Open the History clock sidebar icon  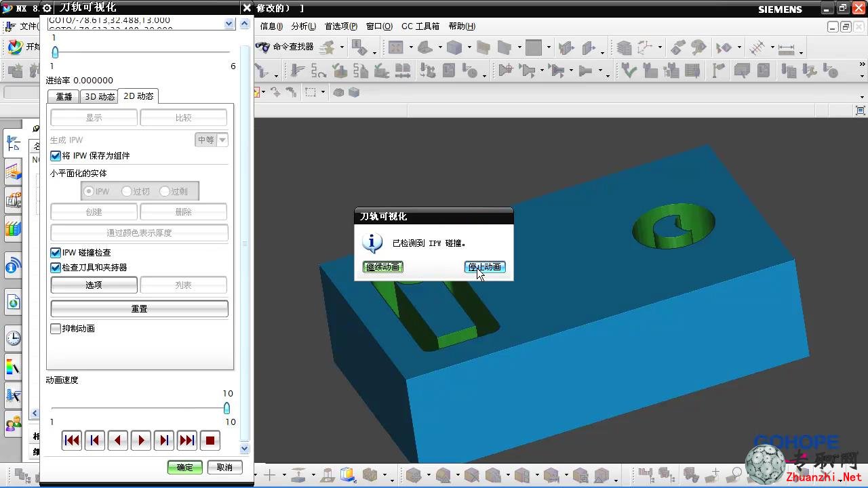coord(13,338)
